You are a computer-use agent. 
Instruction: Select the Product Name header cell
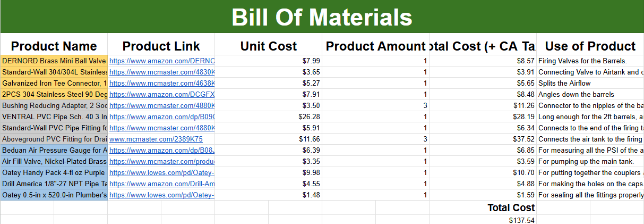[54, 46]
